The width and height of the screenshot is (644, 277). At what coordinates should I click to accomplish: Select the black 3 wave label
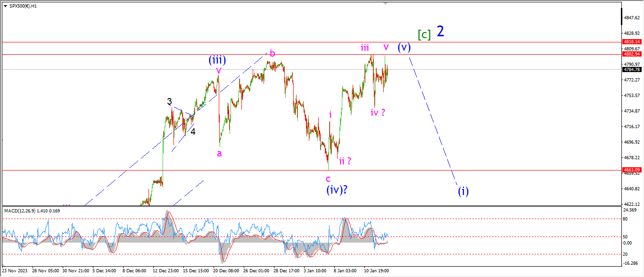coord(169,101)
